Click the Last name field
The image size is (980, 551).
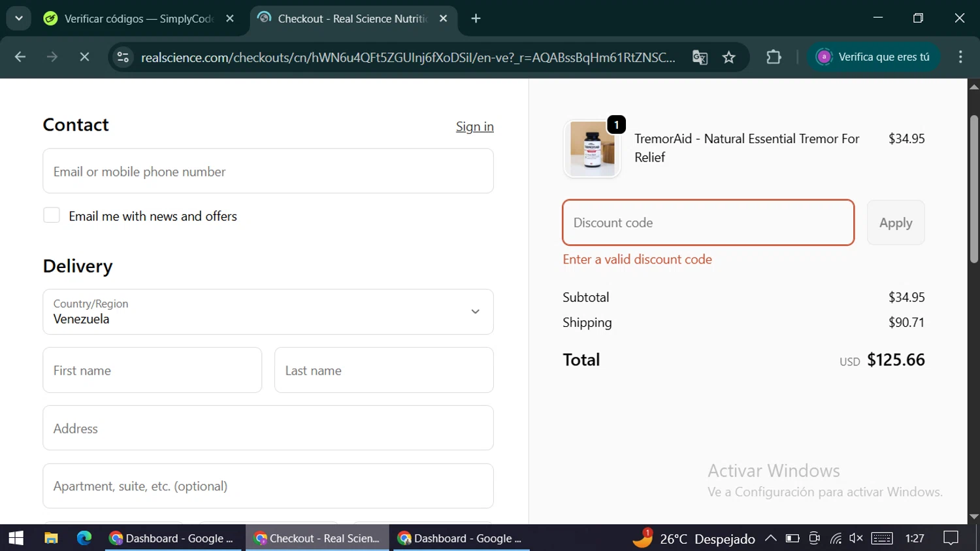pyautogui.click(x=384, y=370)
